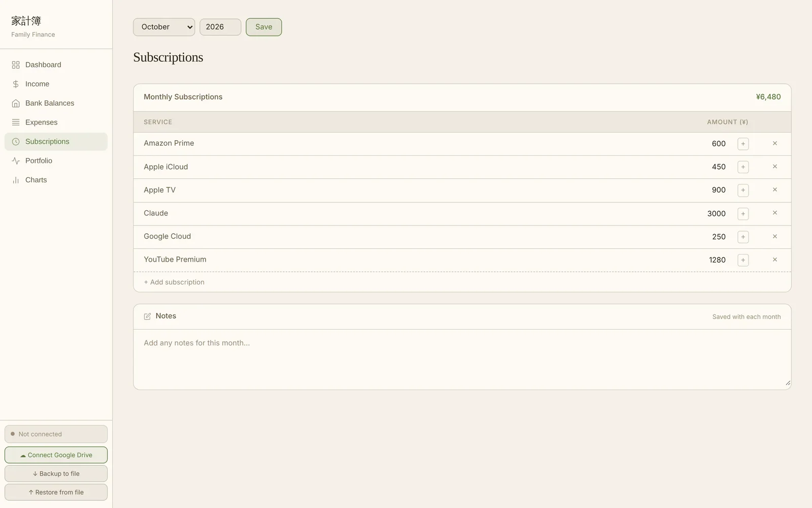Save the current month
Screen dimensions: 812x508
[264, 27]
